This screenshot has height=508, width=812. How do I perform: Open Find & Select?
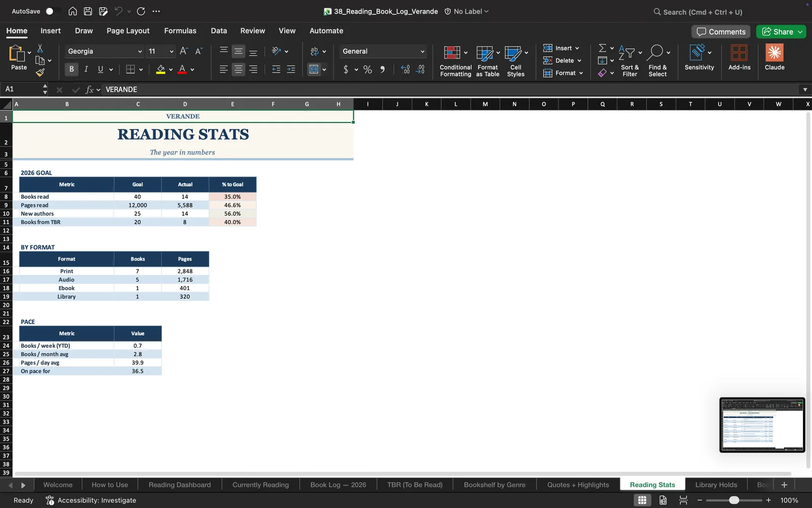(x=658, y=61)
